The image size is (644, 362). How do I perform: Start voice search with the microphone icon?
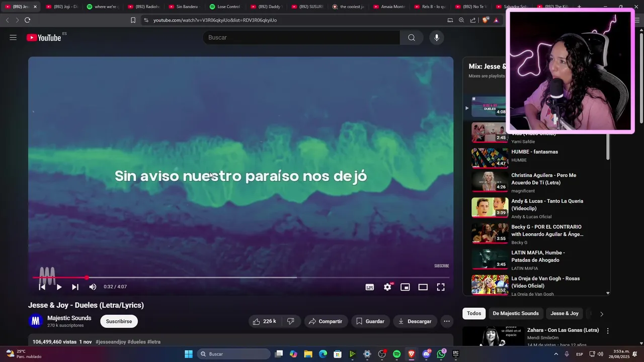437,38
